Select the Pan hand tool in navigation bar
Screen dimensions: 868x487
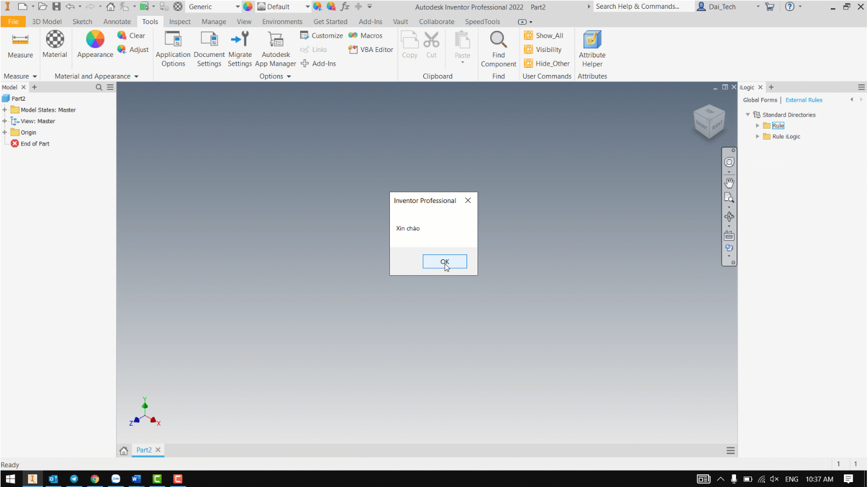coord(729,182)
